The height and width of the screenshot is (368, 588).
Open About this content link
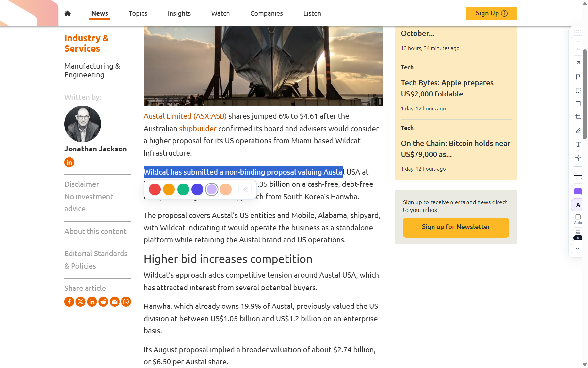95,231
